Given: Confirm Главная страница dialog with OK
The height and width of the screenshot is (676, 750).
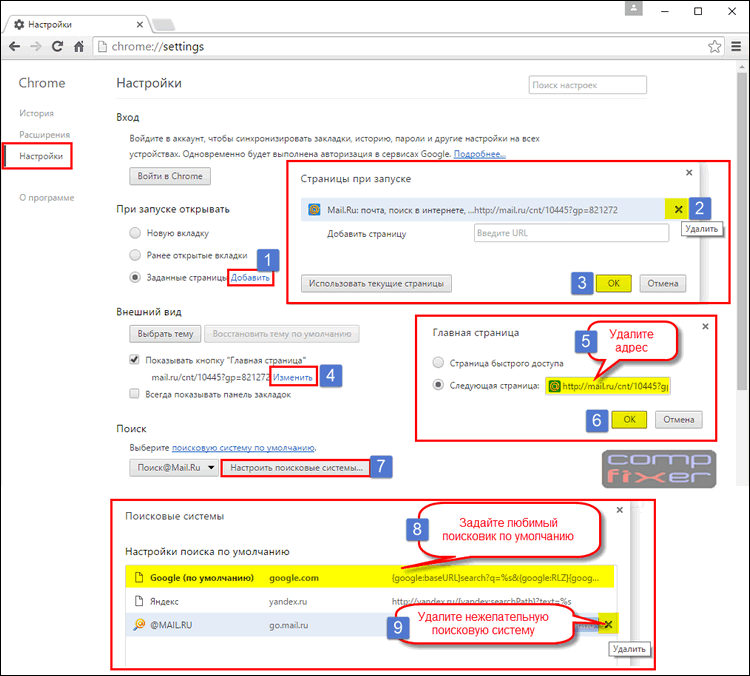Looking at the screenshot, I should 629,420.
